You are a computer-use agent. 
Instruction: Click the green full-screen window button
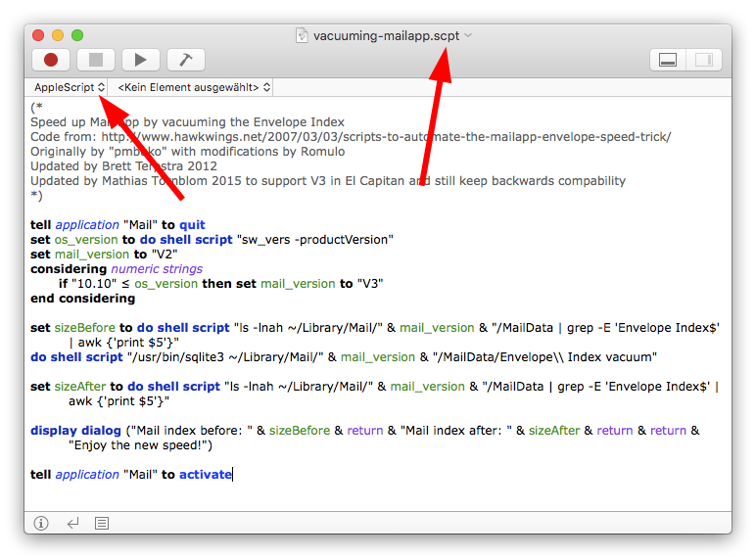coord(78,36)
